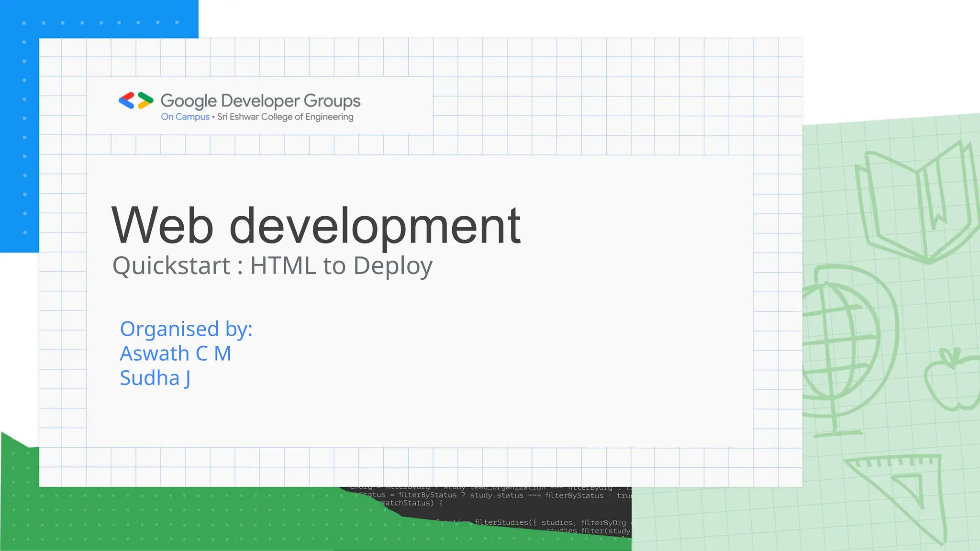Click the blue 'On Campus' text

[185, 117]
